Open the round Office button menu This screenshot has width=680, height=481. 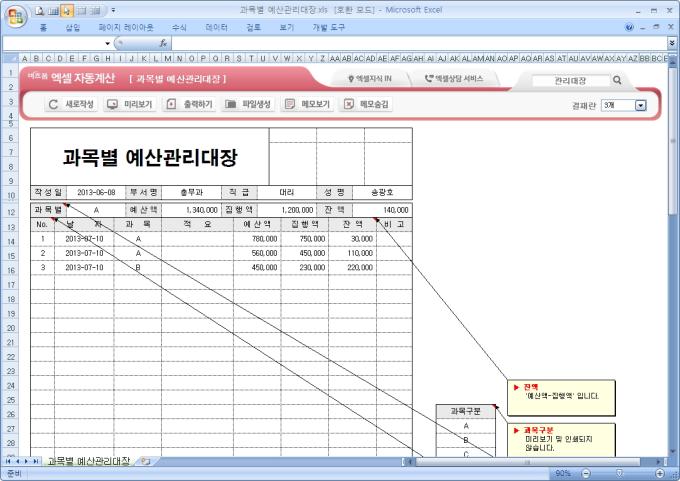point(16,16)
